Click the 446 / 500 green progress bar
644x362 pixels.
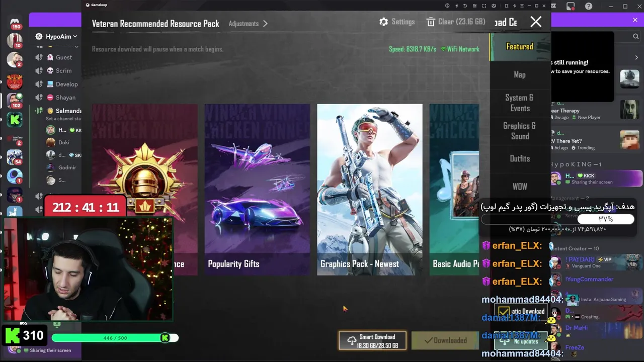[115, 338]
